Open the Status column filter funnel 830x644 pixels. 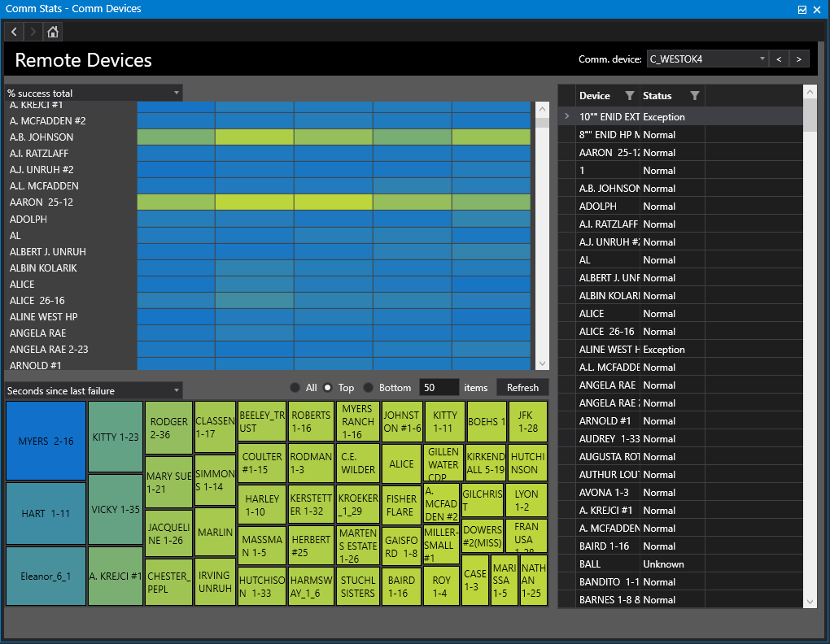[x=695, y=95]
